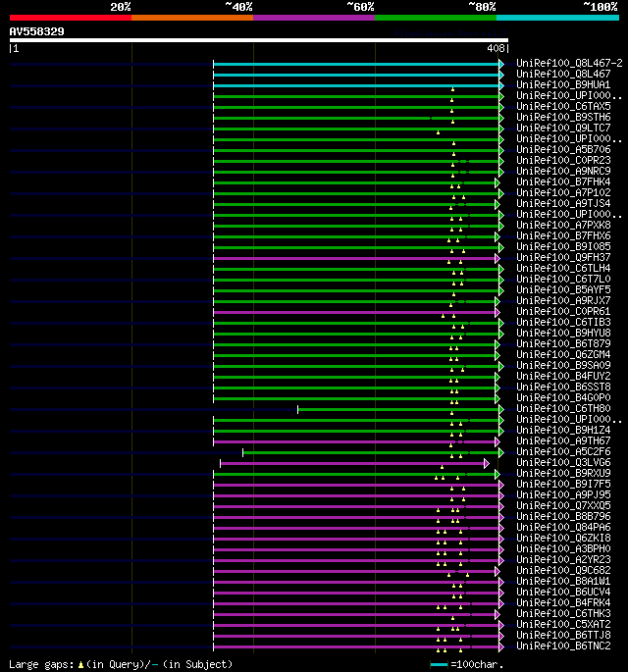The image size is (628, 672).
Task: Open hit UniRef100_B9STH6
Action: click(563, 117)
